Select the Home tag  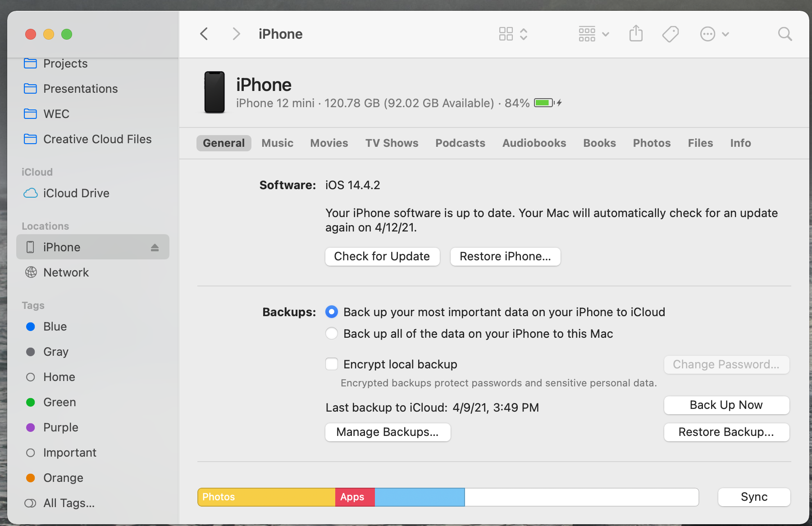(93, 377)
